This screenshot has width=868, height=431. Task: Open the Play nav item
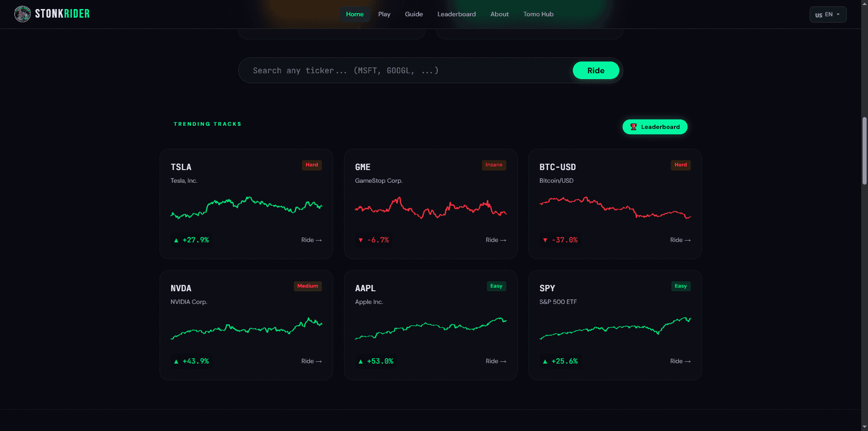point(384,14)
